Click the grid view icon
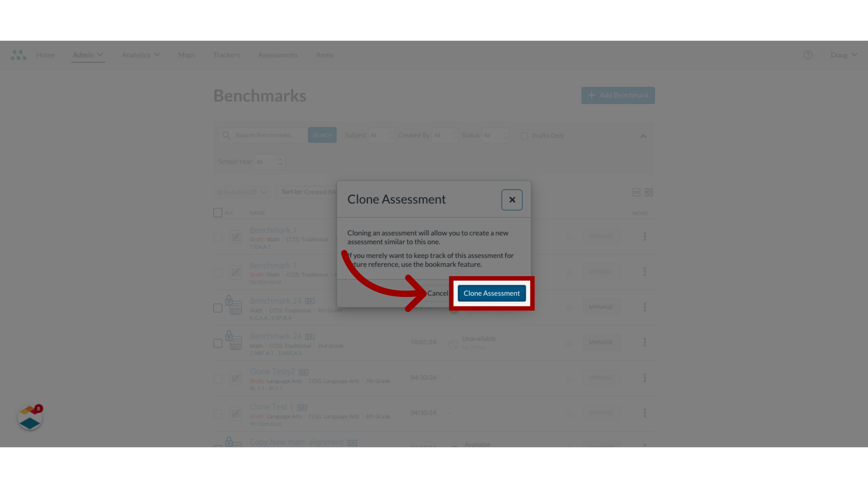This screenshot has width=868, height=488. tap(649, 192)
